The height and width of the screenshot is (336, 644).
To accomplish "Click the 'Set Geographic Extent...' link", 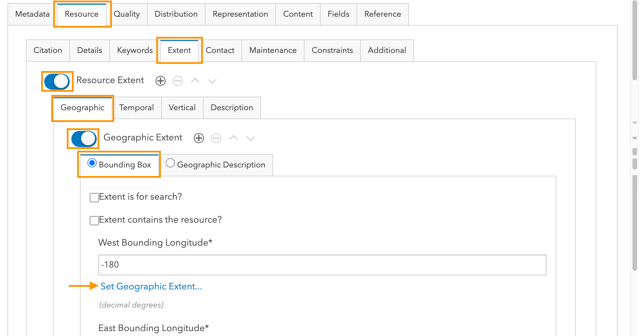I will pos(151,287).
